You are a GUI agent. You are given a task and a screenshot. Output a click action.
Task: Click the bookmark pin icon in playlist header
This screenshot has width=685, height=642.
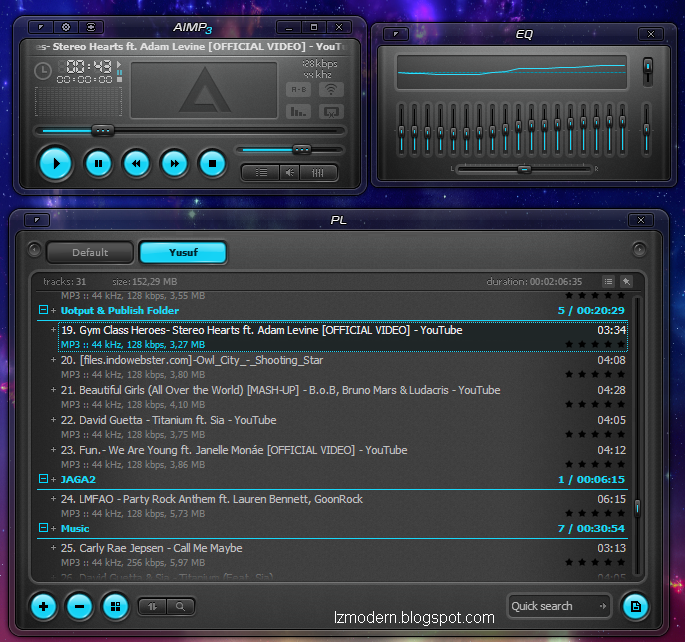(626, 282)
